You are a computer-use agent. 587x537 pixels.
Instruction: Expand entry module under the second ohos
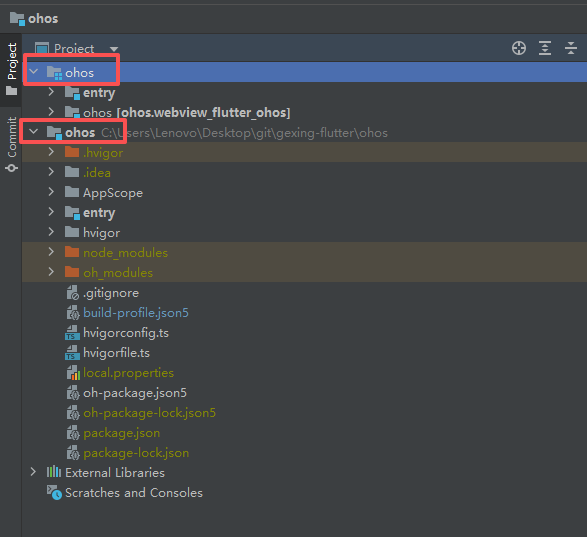click(x=51, y=212)
